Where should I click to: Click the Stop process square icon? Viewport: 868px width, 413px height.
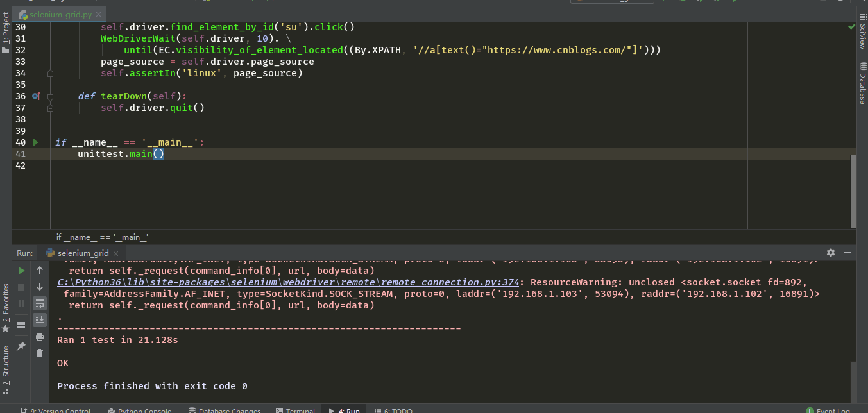[x=21, y=287]
